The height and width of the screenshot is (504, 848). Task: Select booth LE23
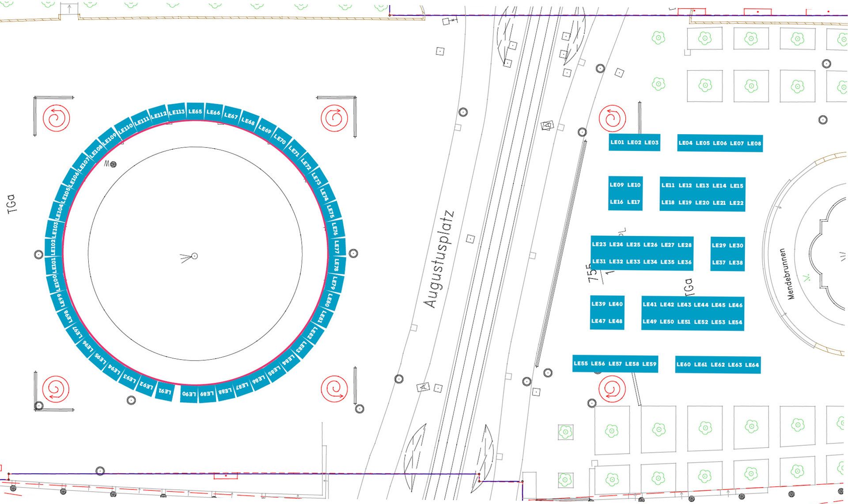coord(599,244)
